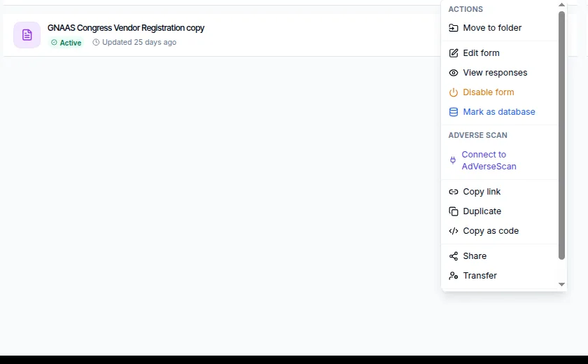This screenshot has height=364, width=588.
Task: Click the menu's vertical scrollbar thumb
Action: click(561, 135)
